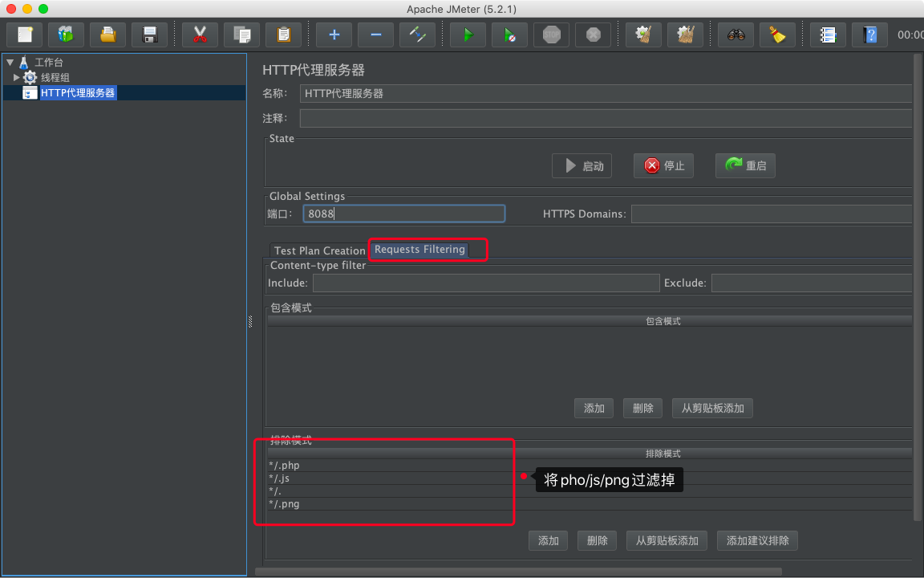Click the Open file folder icon
Viewport: 924px width, 578px height.
(x=107, y=35)
